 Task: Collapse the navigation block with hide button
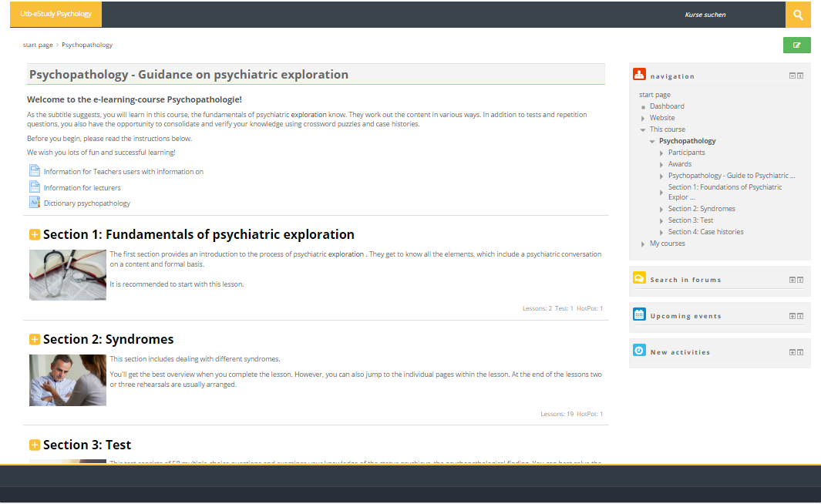[792, 76]
